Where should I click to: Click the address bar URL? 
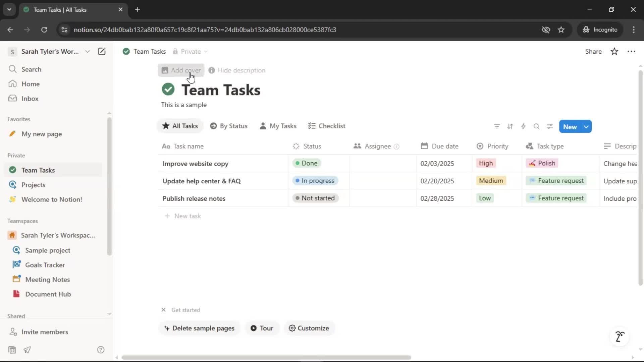[x=205, y=29]
